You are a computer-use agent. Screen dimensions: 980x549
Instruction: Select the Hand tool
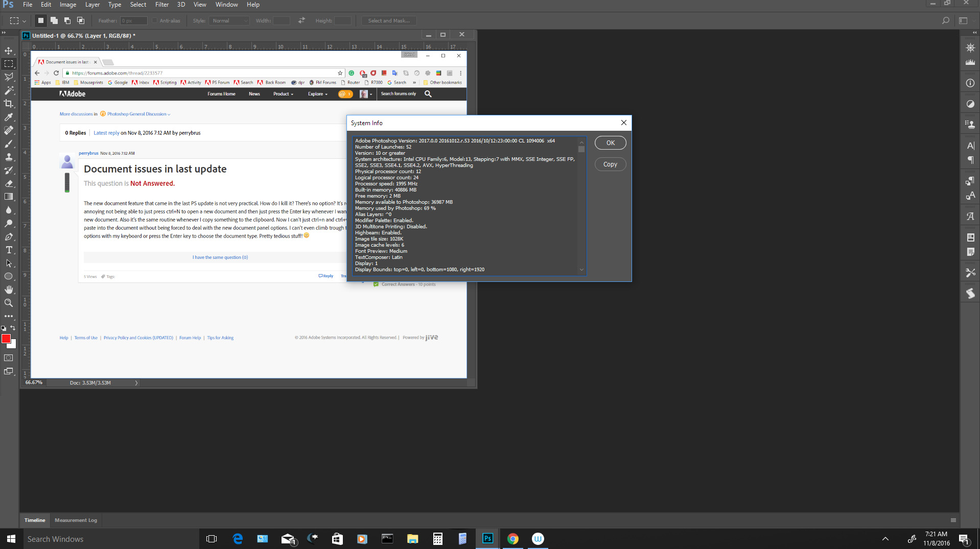9,290
